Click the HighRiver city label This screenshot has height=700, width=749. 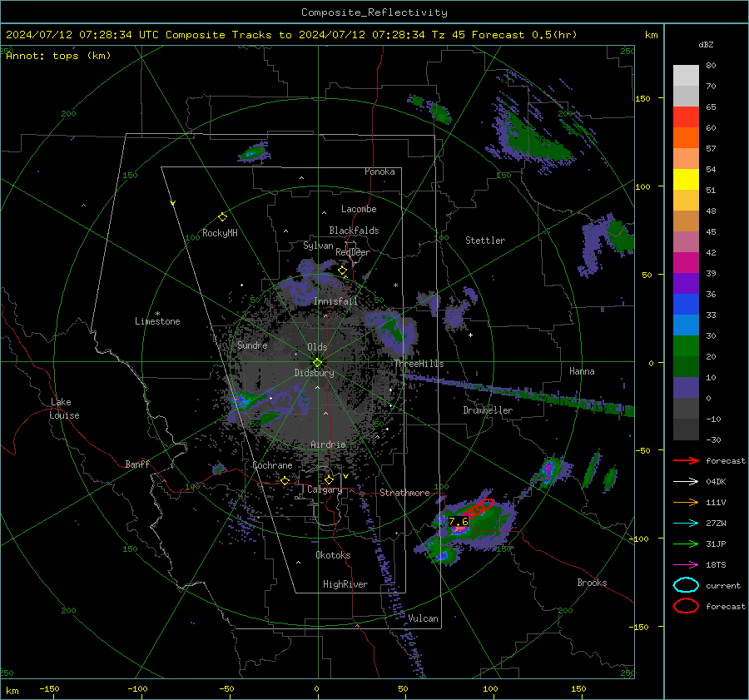click(345, 584)
